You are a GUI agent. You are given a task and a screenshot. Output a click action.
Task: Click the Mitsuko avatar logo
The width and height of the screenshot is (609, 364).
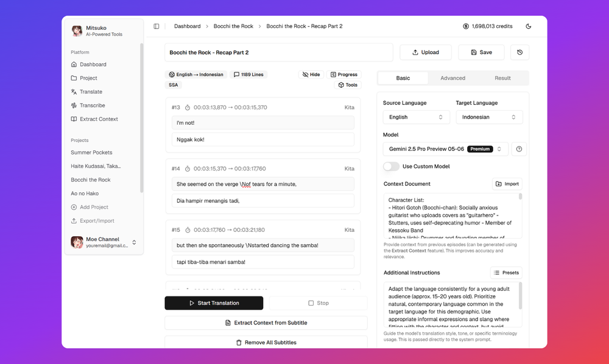(77, 30)
